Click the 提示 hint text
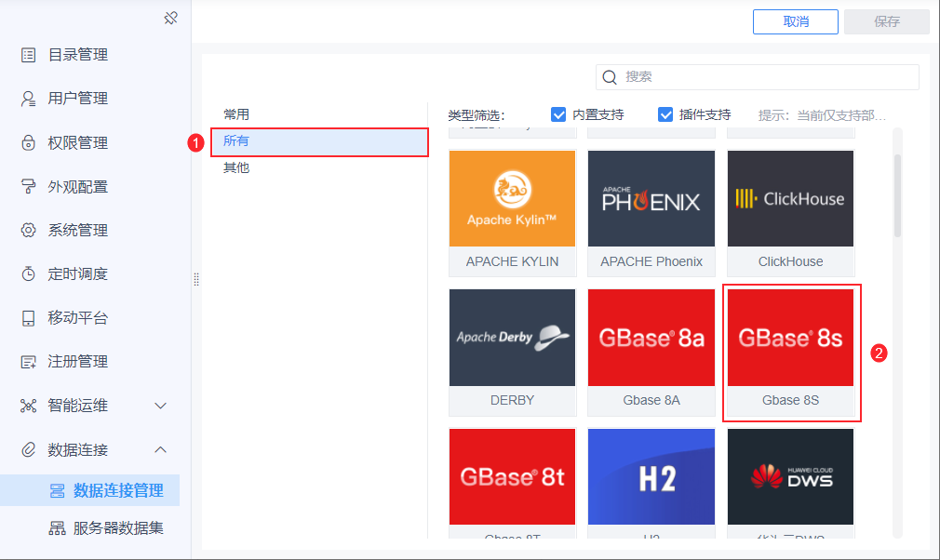This screenshot has height=560, width=940. click(x=822, y=115)
